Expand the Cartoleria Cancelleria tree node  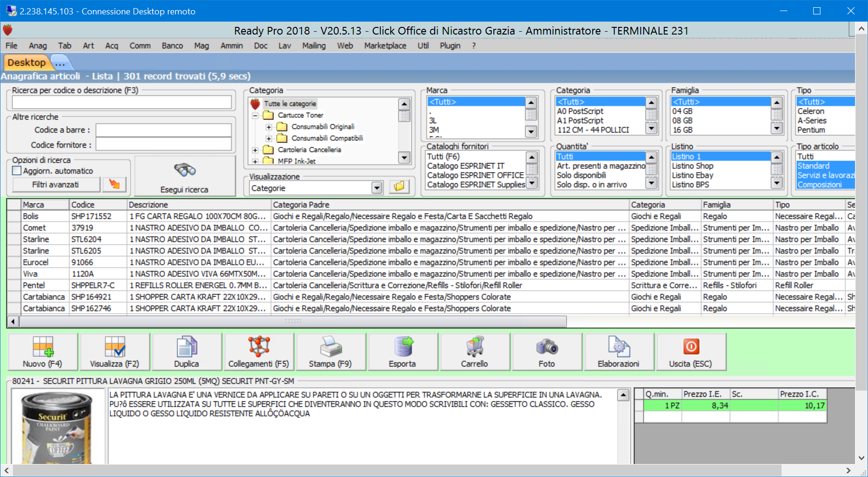[x=255, y=150]
